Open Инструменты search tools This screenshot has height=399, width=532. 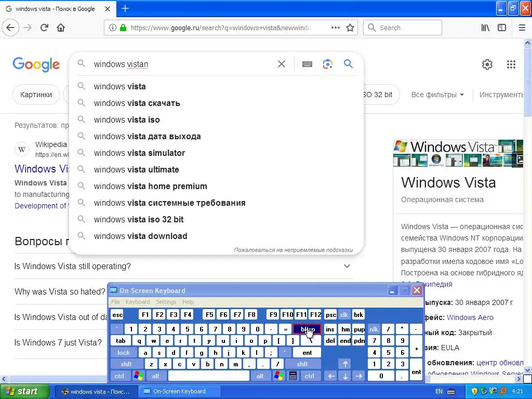click(x=501, y=95)
